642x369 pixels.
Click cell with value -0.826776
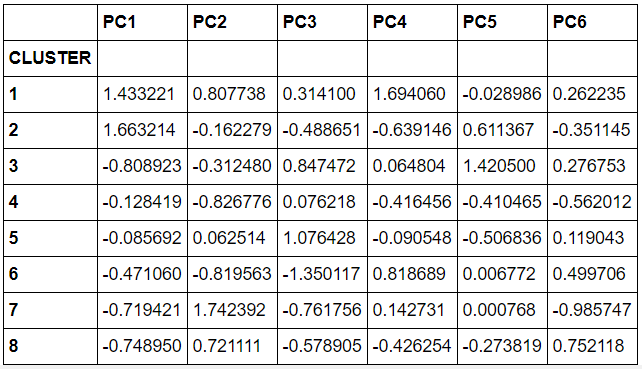click(x=232, y=202)
